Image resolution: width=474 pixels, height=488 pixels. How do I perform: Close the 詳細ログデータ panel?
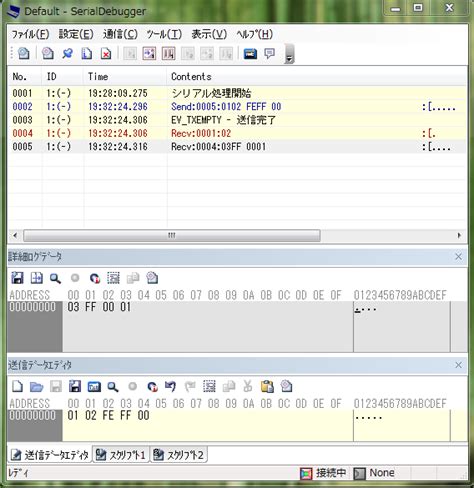click(x=458, y=256)
